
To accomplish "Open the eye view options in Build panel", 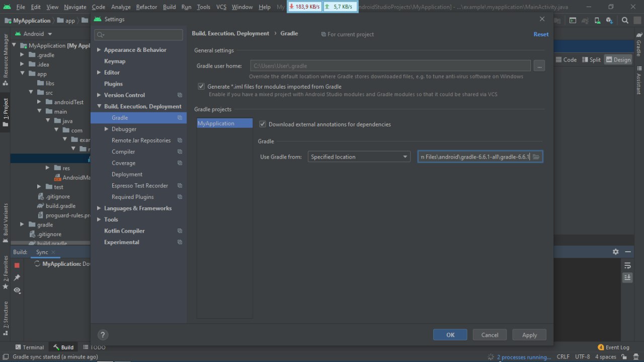I will pyautogui.click(x=17, y=290).
